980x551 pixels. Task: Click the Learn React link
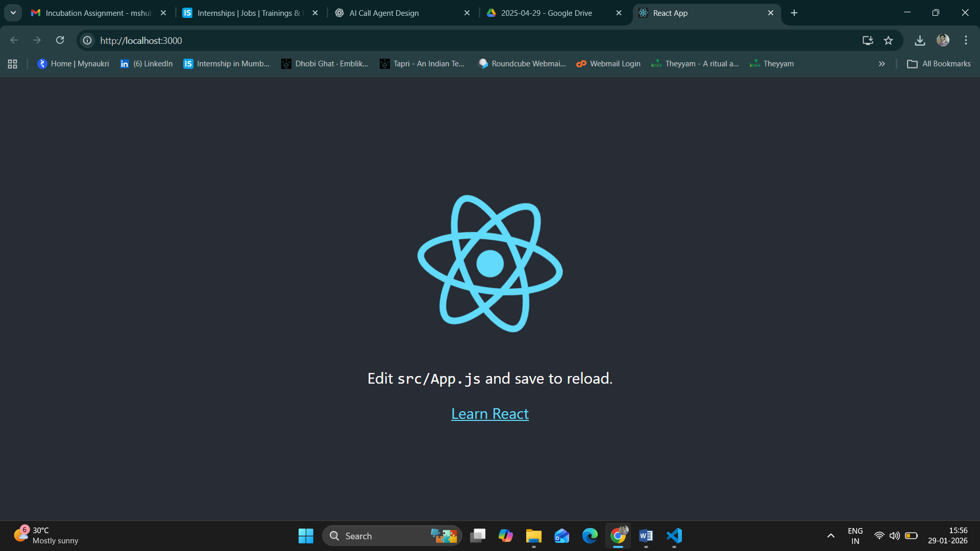tap(489, 414)
